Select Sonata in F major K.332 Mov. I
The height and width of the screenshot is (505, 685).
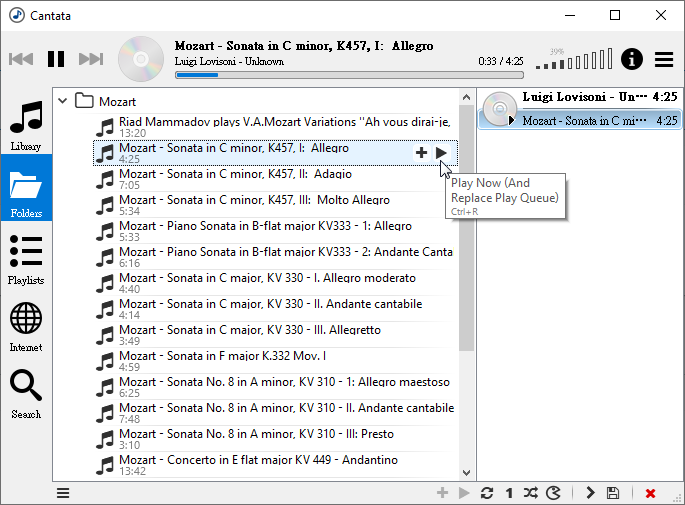pyautogui.click(x=275, y=361)
